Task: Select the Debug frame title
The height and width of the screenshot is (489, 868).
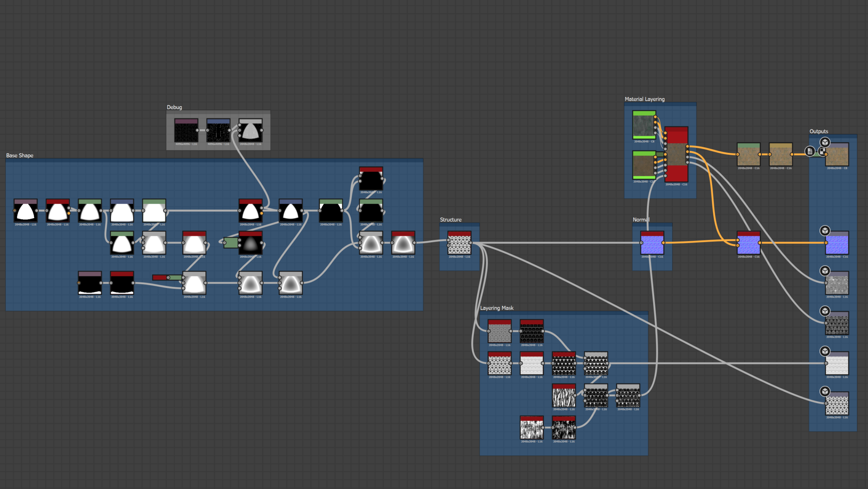Action: click(174, 107)
